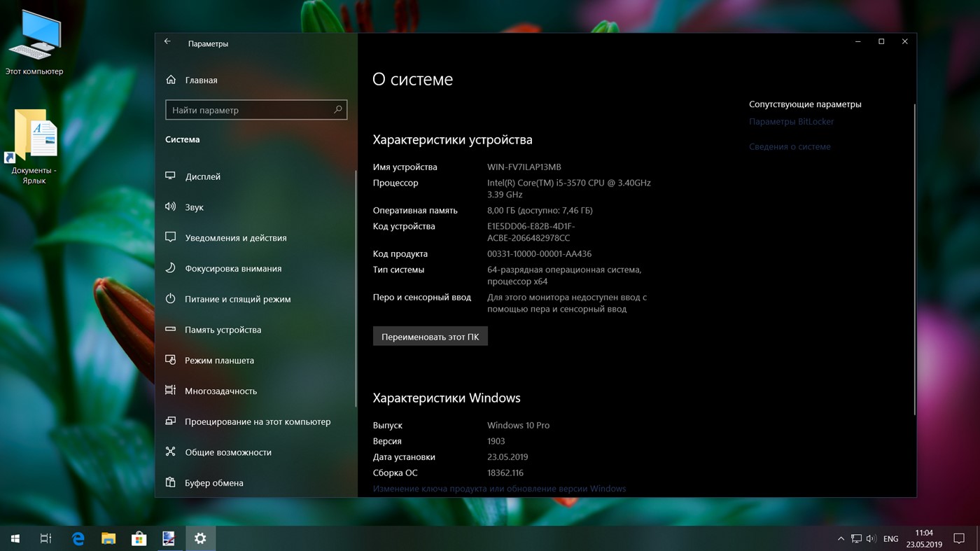This screenshot has width=980, height=551.
Task: Open the Windows Start menu
Action: 15,538
